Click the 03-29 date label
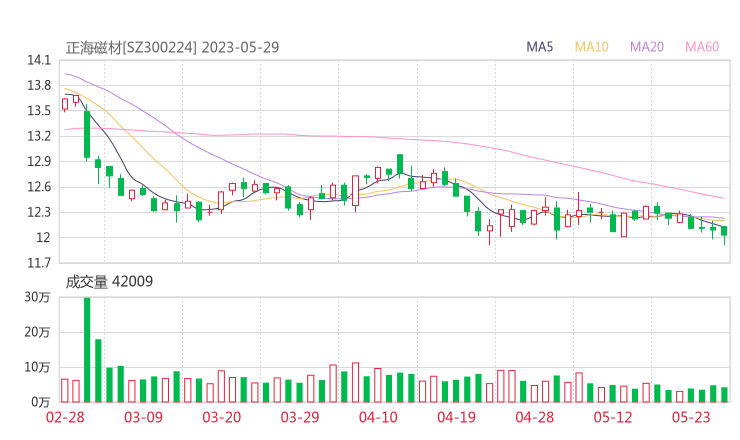 (x=300, y=417)
